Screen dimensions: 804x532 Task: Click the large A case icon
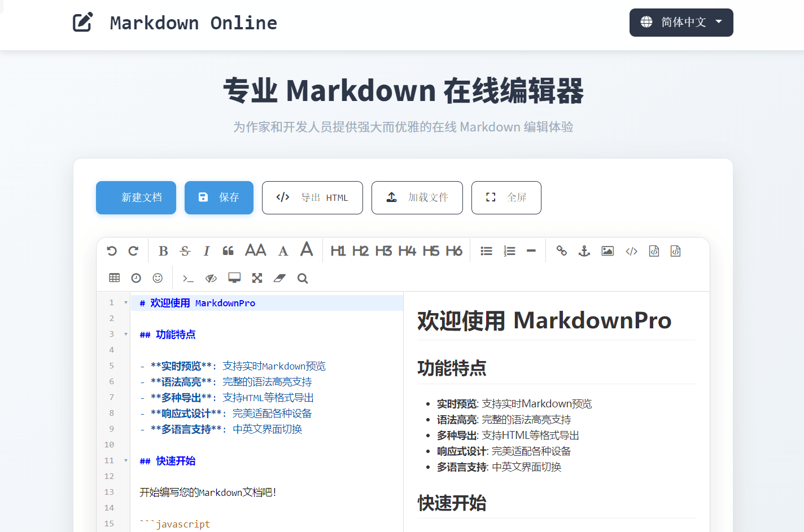tap(307, 249)
